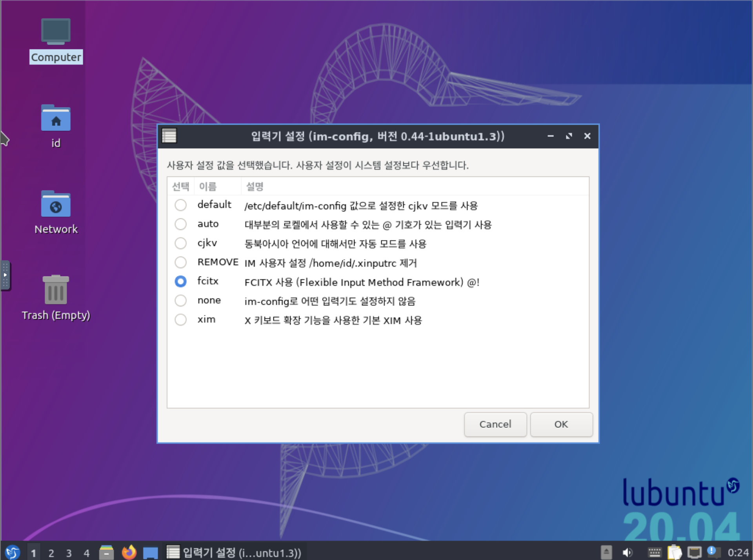The image size is (753, 560).
Task: Click the IM 사용자 설정 /home/id/.xinputrc 제거 description
Action: pos(330,263)
